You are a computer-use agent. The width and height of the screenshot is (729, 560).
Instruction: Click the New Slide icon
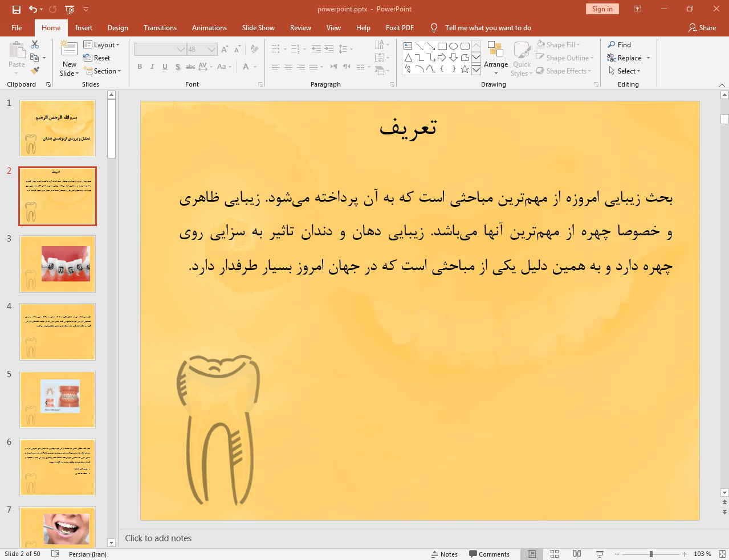pyautogui.click(x=69, y=50)
